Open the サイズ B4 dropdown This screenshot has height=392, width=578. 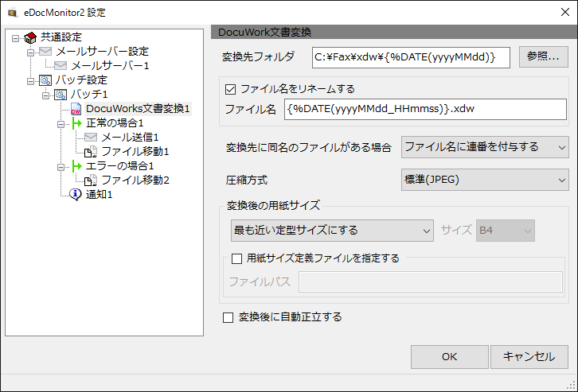pos(506,231)
